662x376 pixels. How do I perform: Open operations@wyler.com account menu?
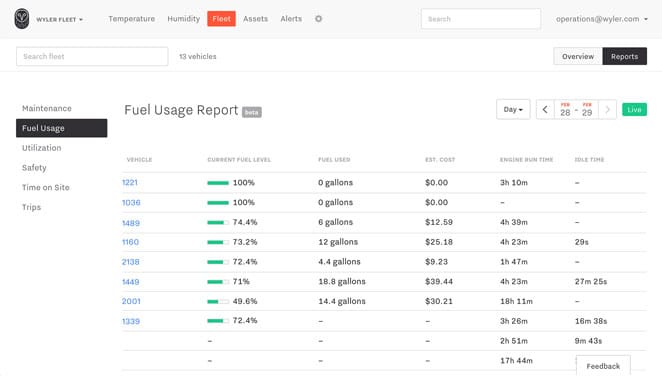(x=602, y=19)
